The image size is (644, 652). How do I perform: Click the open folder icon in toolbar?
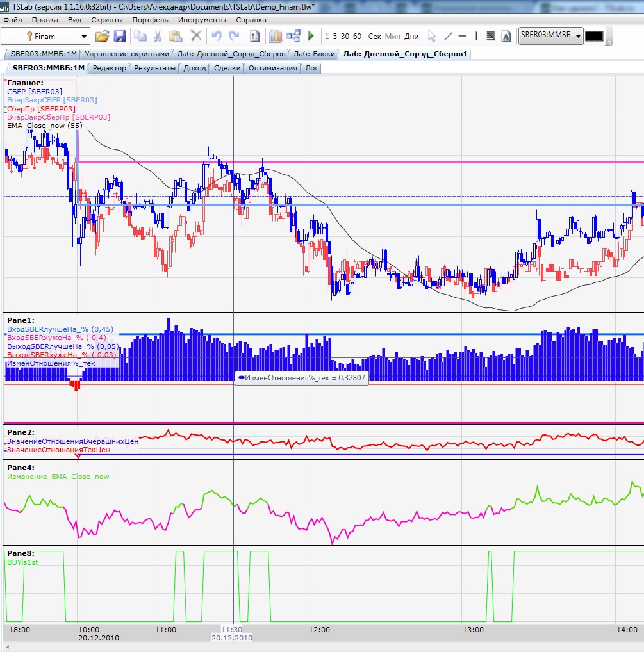pyautogui.click(x=103, y=37)
